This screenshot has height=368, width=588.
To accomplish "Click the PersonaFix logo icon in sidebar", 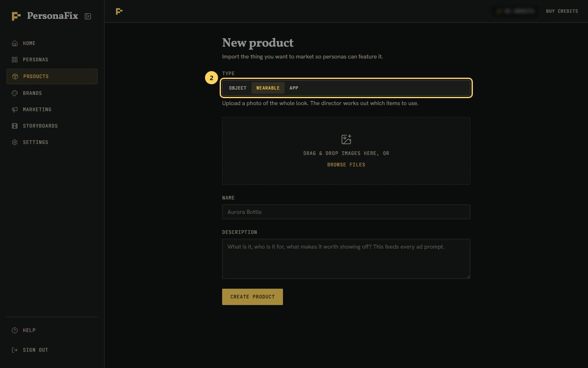I will pos(16,16).
